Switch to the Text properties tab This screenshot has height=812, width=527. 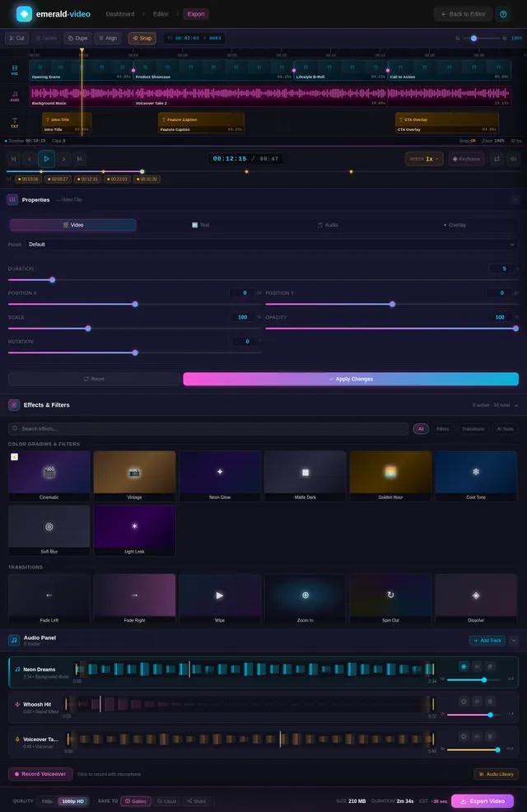point(200,225)
